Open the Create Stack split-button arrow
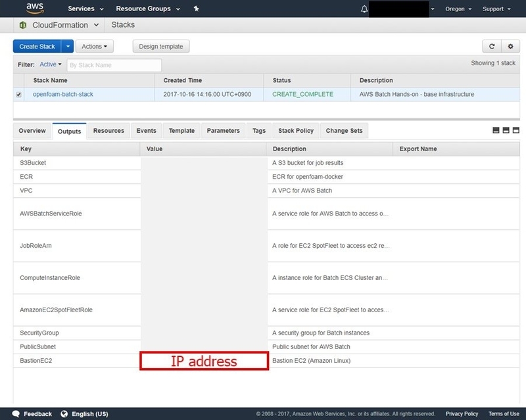The height and width of the screenshot is (420, 526). coord(68,46)
